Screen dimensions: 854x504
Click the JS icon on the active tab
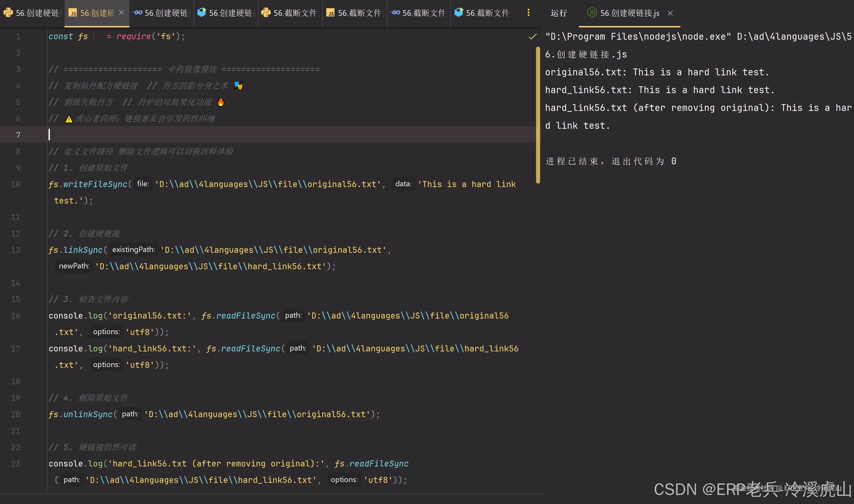click(73, 13)
